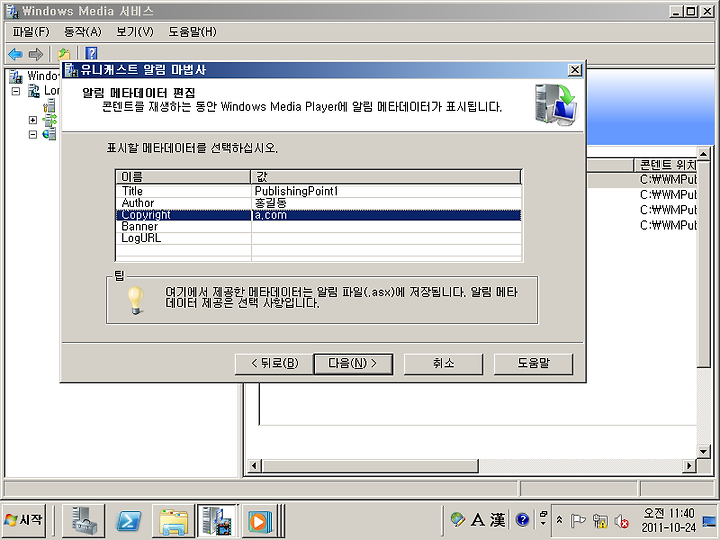This screenshot has width=720, height=540.
Task: Click the 값 column header
Action: pos(386,177)
